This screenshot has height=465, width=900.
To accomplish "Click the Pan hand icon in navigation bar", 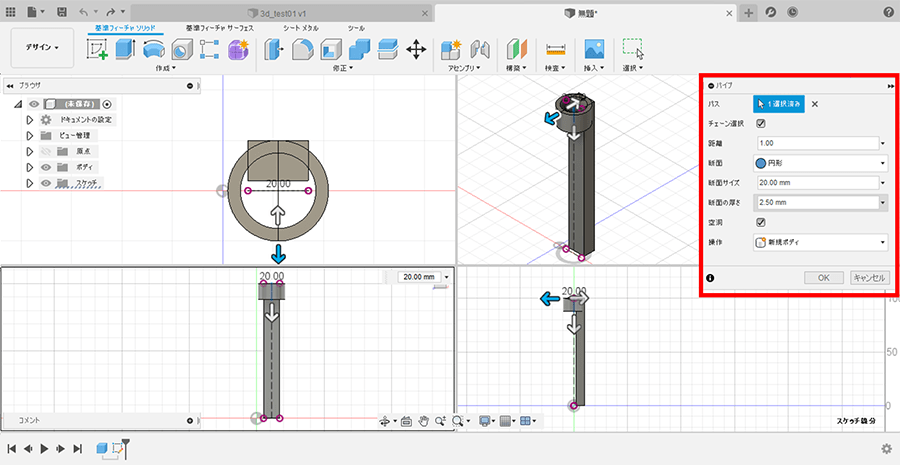I will 424,421.
